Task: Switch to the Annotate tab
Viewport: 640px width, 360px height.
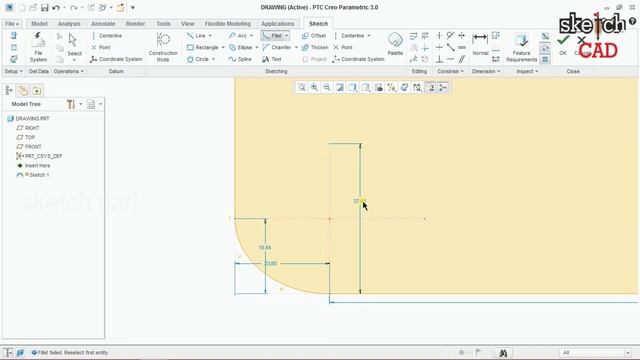Action: (103, 24)
